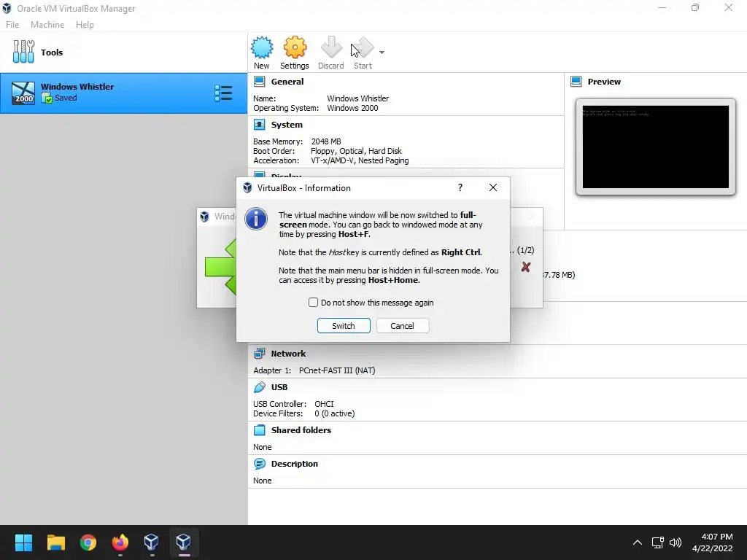Open File Explorer from taskbar
747x560 pixels.
click(55, 542)
